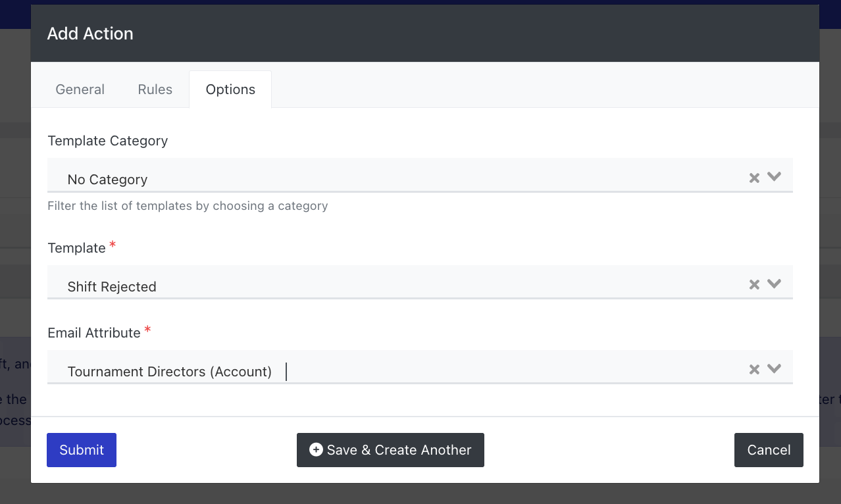841x504 pixels.
Task: Clear the selected Shift Rejected template
Action: tap(754, 284)
